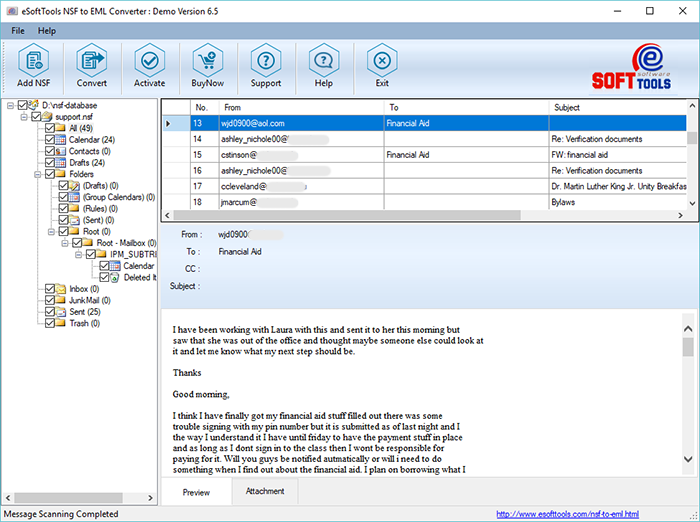Click the preview pane down scroll arrow
The height and width of the screenshot is (522, 700).
pos(688,459)
